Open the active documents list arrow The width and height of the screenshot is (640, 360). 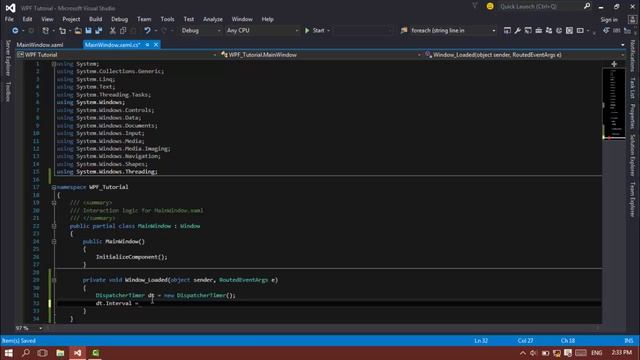[622, 45]
